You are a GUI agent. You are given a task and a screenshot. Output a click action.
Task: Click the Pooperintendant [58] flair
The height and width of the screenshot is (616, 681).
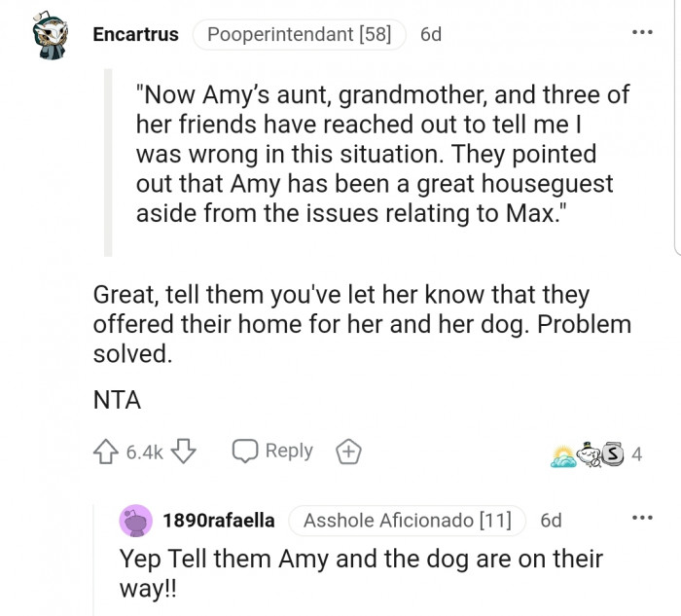click(299, 35)
